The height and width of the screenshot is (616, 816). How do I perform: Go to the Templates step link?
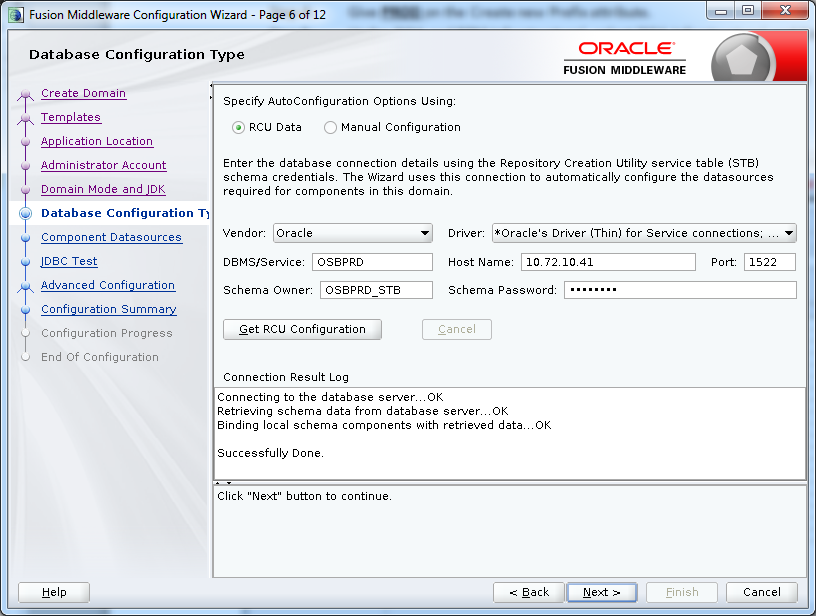tap(71, 117)
